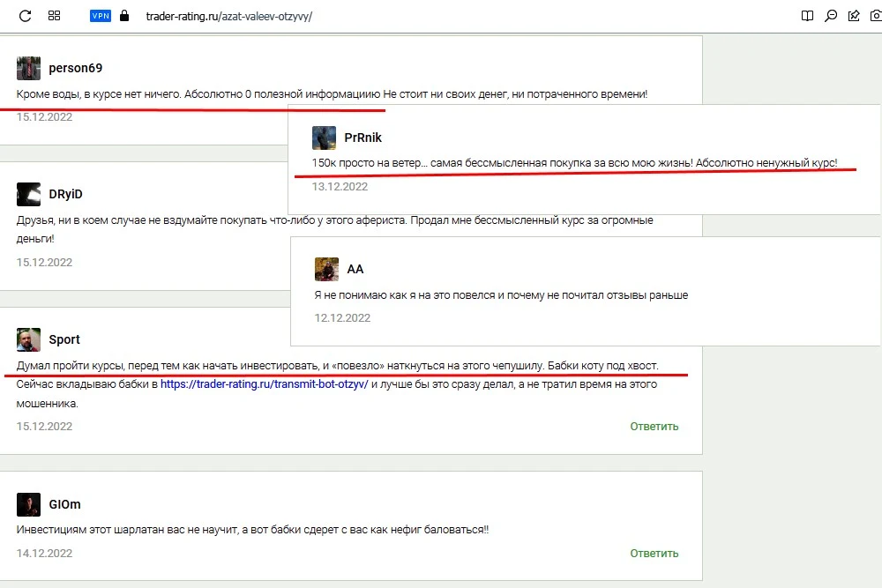
Task: Click the address bar URL trader-rating.ru/azat-valeev-otzyvy/
Action: [229, 16]
